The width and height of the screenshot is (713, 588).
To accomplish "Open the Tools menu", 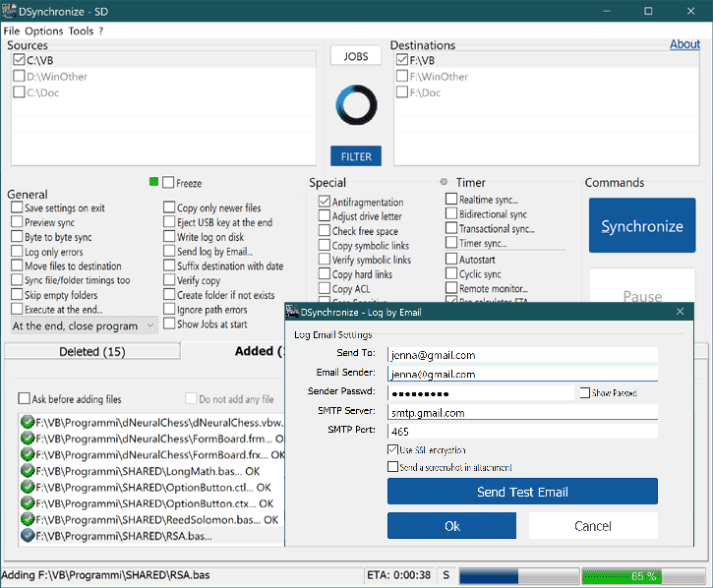I will 81,30.
